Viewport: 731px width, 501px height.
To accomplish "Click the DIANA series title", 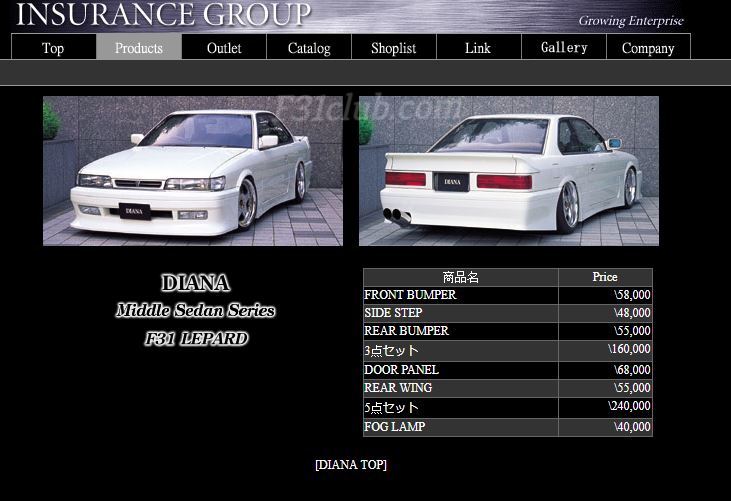I will pyautogui.click(x=195, y=283).
